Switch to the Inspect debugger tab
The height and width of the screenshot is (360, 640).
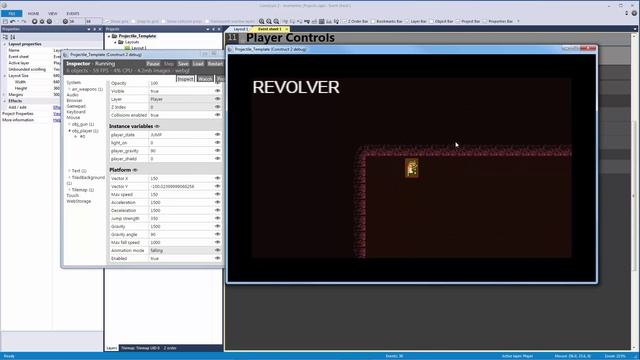[x=185, y=78]
